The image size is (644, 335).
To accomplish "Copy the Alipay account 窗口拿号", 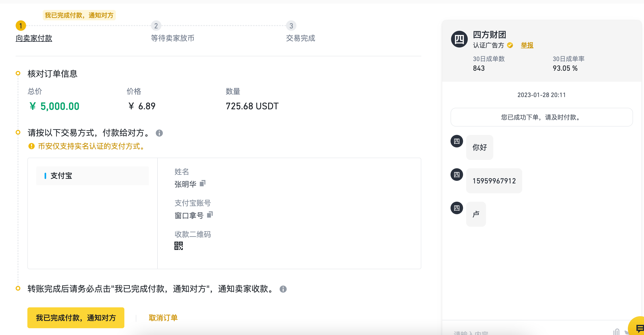I will [x=210, y=215].
